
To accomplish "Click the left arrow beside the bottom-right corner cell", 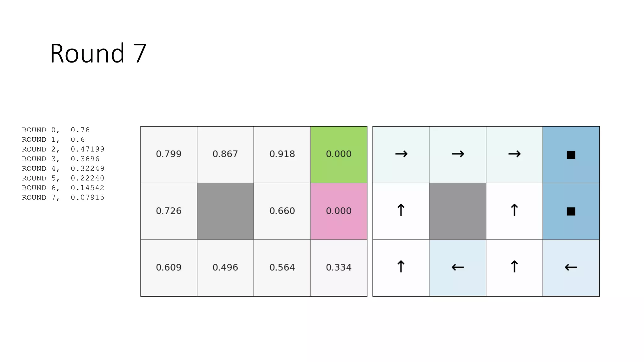I will 571,267.
